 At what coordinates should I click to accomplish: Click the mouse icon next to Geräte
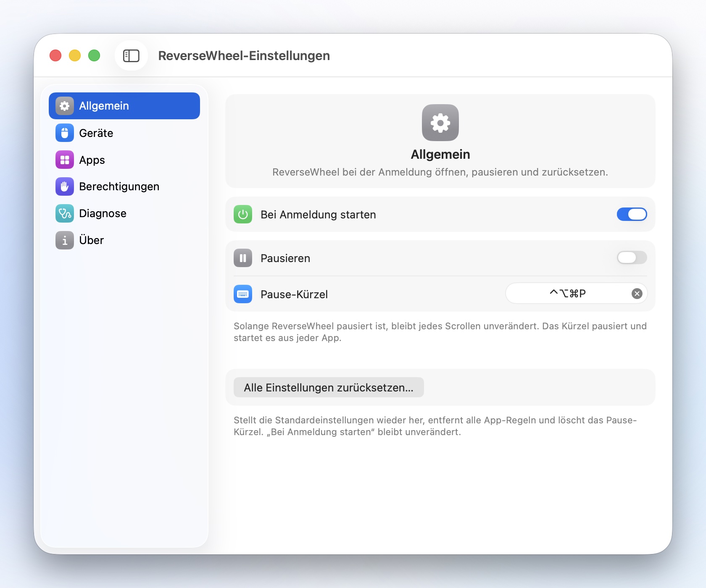[65, 133]
